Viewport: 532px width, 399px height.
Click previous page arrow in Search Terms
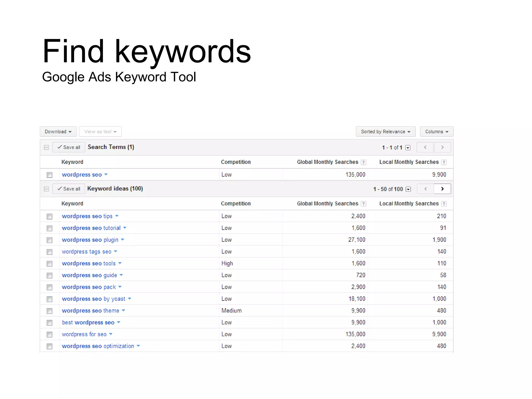[425, 147]
